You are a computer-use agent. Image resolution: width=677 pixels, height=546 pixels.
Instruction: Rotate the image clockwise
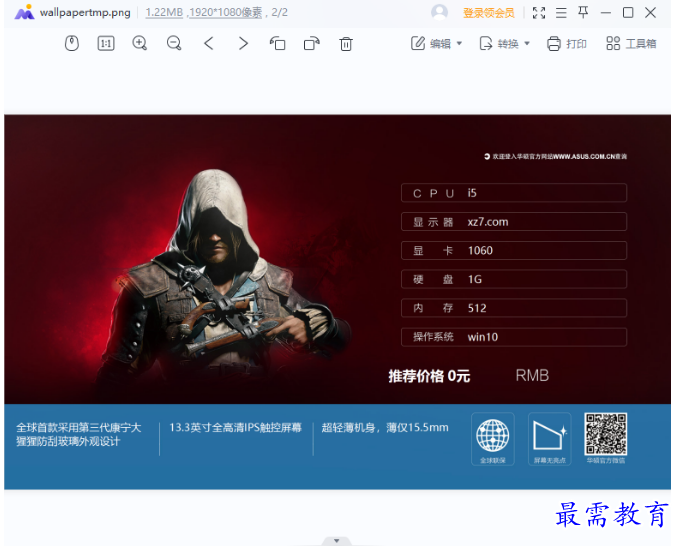(312, 44)
